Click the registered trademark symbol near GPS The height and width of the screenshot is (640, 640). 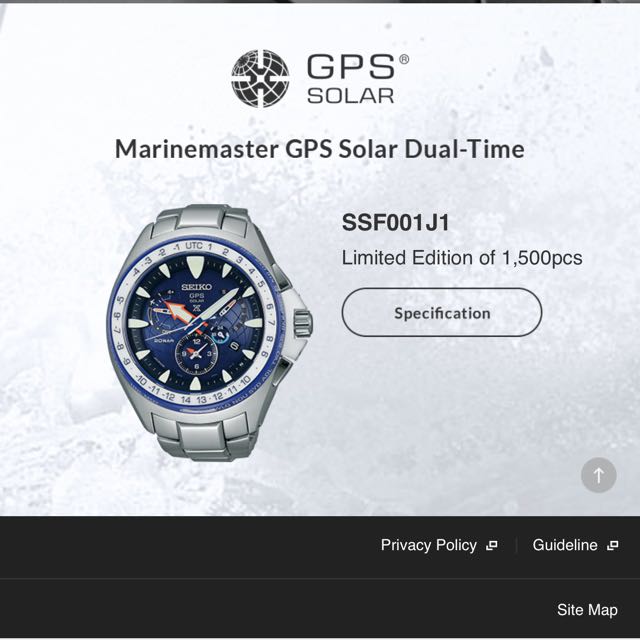403,60
